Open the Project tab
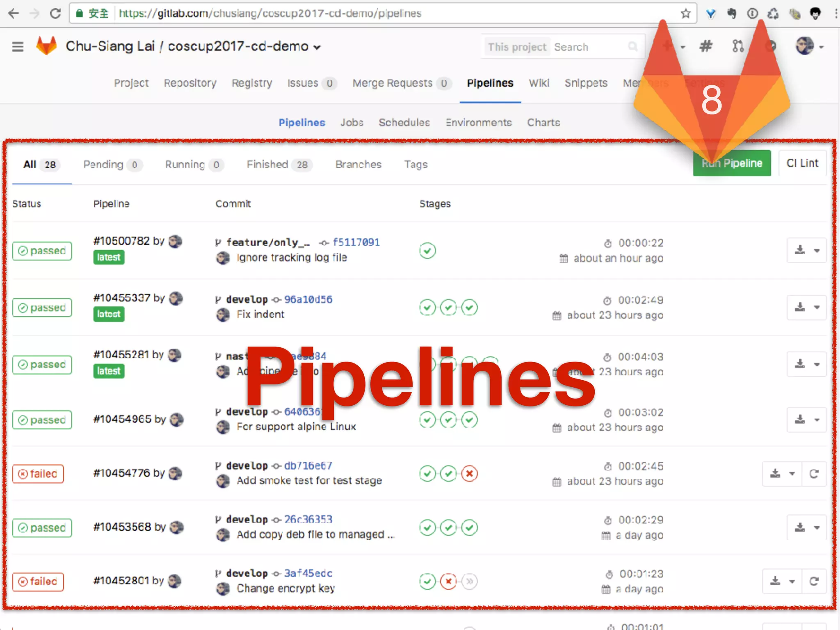The width and height of the screenshot is (840, 630). tap(131, 83)
